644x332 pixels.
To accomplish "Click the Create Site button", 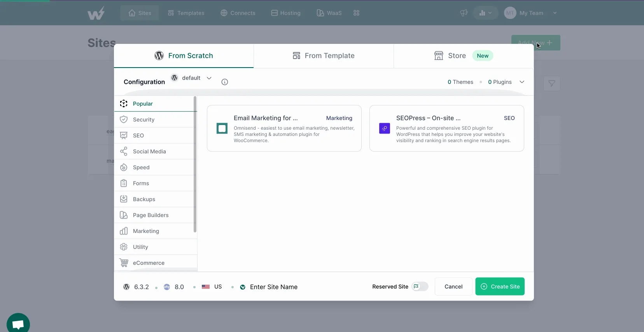I will (500, 287).
